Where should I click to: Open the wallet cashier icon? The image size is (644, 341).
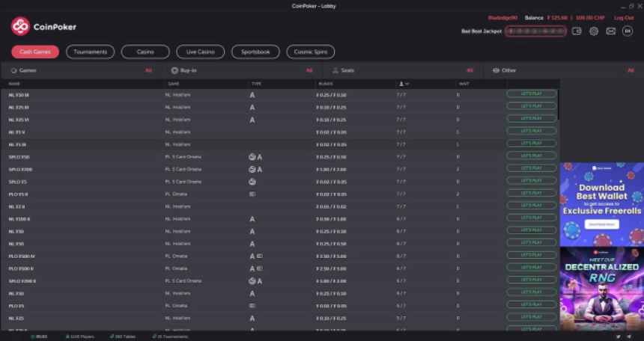click(577, 31)
